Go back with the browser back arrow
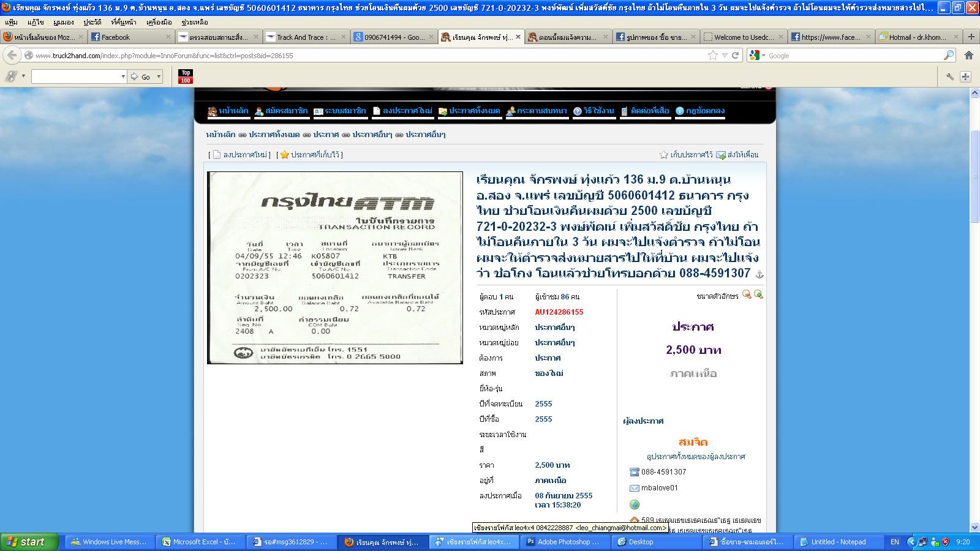The width and height of the screenshot is (980, 551). tap(12, 55)
